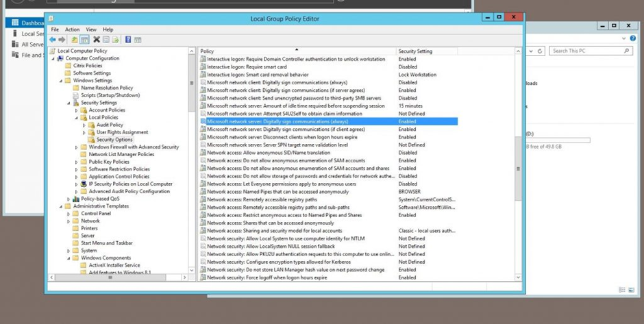Open Properties from the toolbar icon
Screen dimensions: 644x324
click(x=106, y=40)
